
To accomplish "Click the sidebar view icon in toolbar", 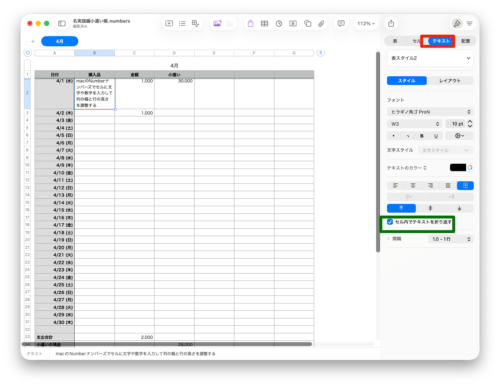I will tap(62, 23).
